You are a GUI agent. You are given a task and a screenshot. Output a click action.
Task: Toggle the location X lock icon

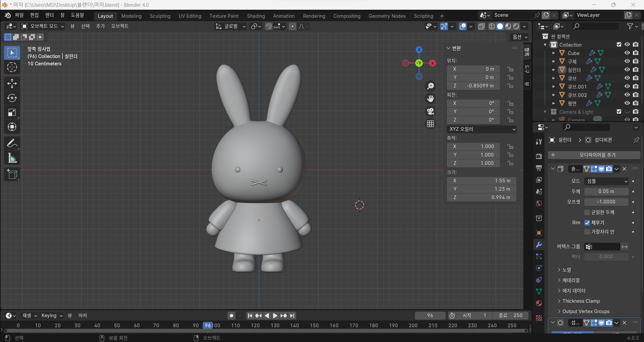click(x=510, y=69)
